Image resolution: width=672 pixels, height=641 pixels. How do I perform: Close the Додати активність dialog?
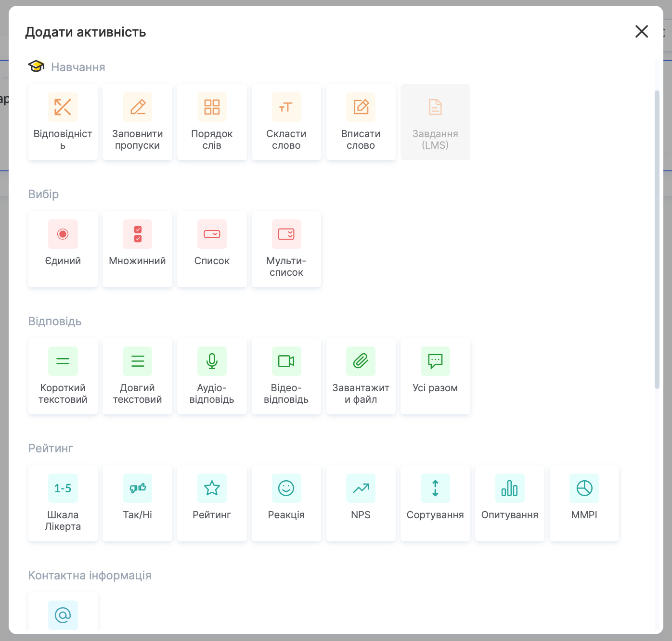coord(641,32)
